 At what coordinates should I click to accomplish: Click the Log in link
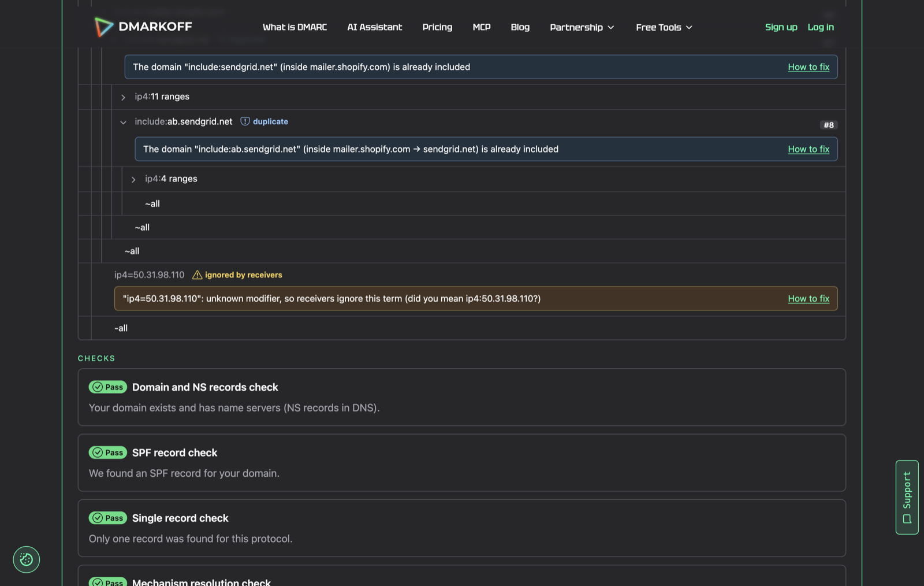[821, 27]
